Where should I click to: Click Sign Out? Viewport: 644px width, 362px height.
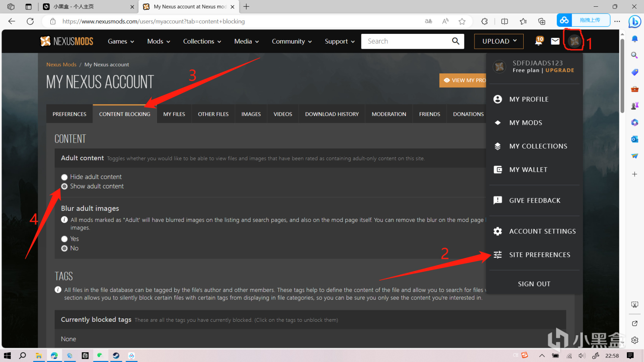coord(534,284)
